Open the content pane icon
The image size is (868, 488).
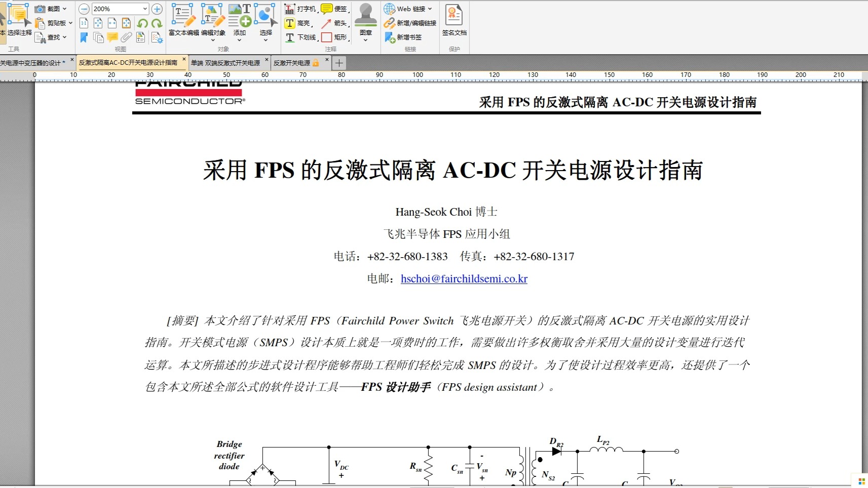click(x=140, y=37)
